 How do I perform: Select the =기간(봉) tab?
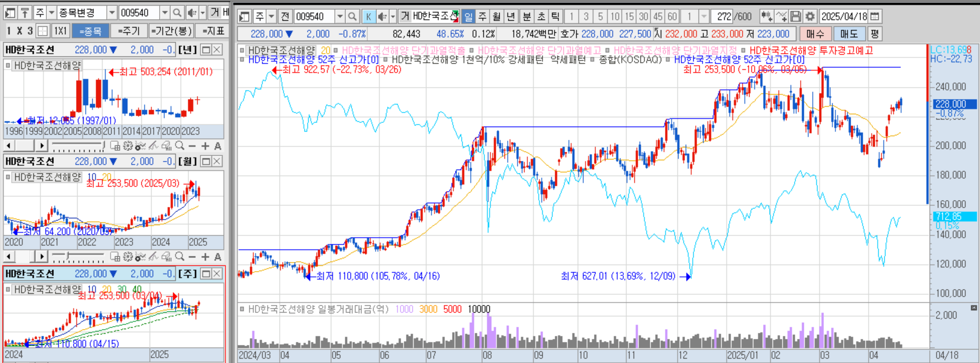pyautogui.click(x=171, y=31)
